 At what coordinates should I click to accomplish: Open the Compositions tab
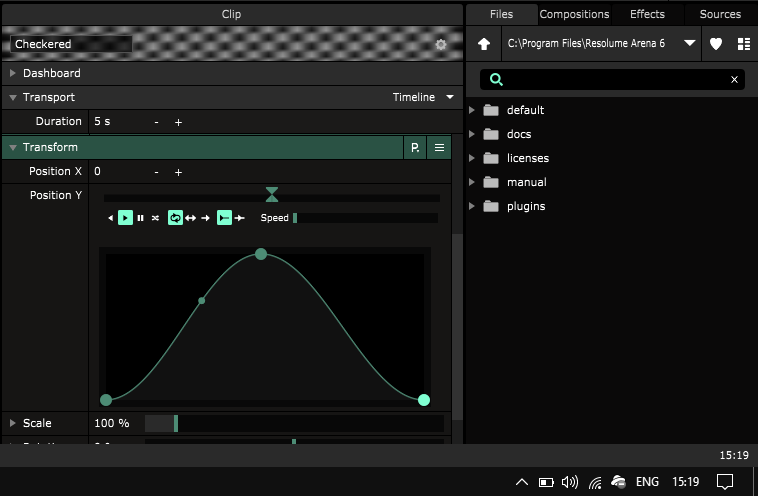[x=574, y=14]
